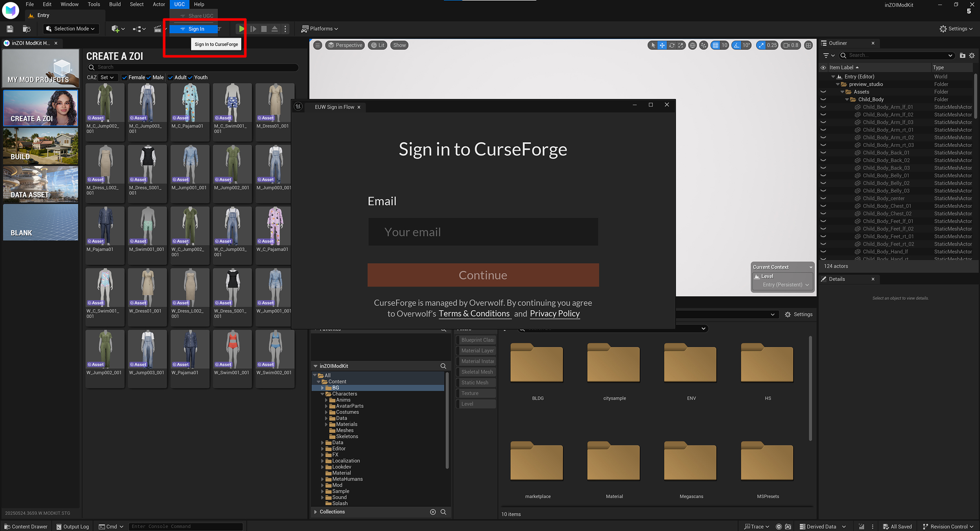This screenshot has height=531, width=980.
Task: Uncheck the Youth filter checkbox
Action: point(190,78)
